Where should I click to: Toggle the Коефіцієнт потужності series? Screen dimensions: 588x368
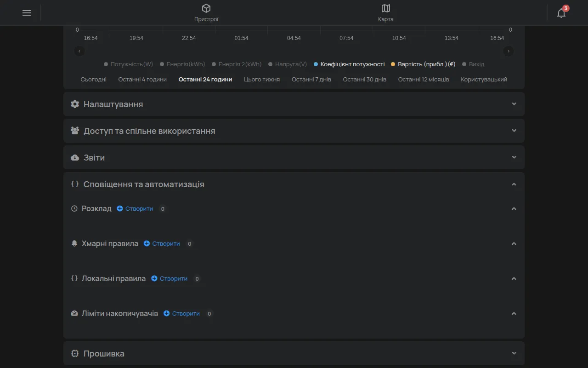[x=349, y=64]
